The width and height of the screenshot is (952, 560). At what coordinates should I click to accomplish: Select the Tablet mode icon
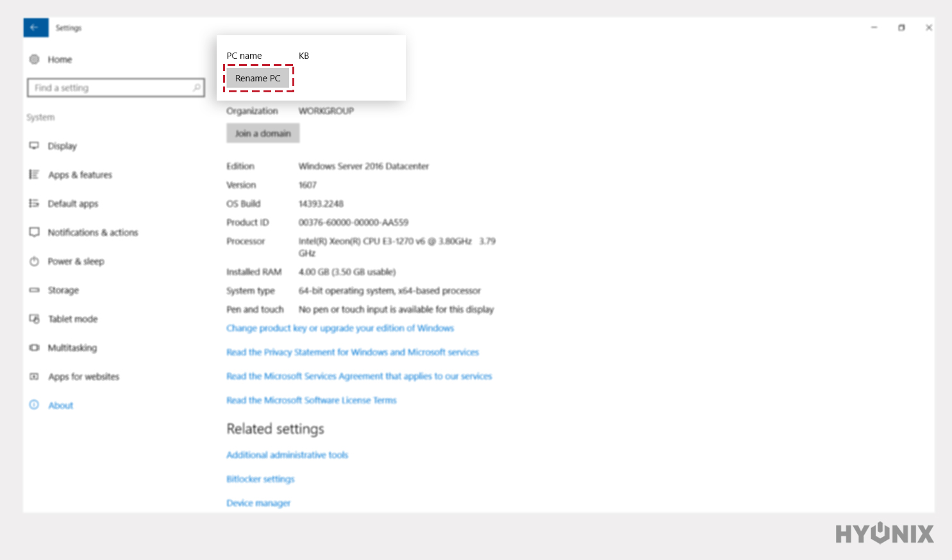tap(35, 318)
